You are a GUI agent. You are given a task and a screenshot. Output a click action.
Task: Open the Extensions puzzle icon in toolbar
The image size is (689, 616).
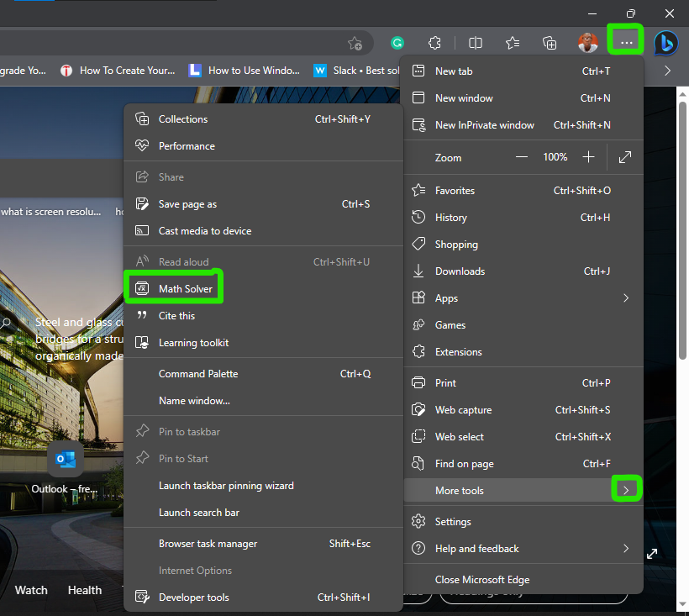tap(434, 43)
